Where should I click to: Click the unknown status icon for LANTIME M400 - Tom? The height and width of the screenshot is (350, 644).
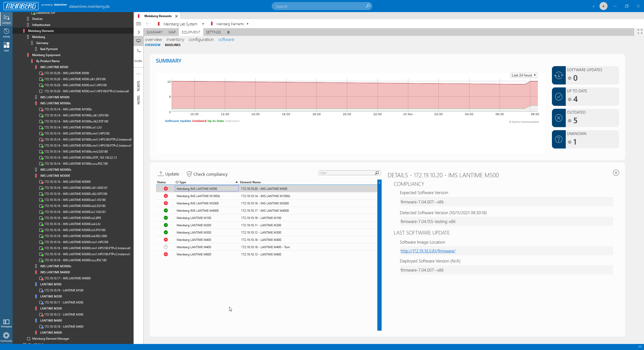coord(166,247)
